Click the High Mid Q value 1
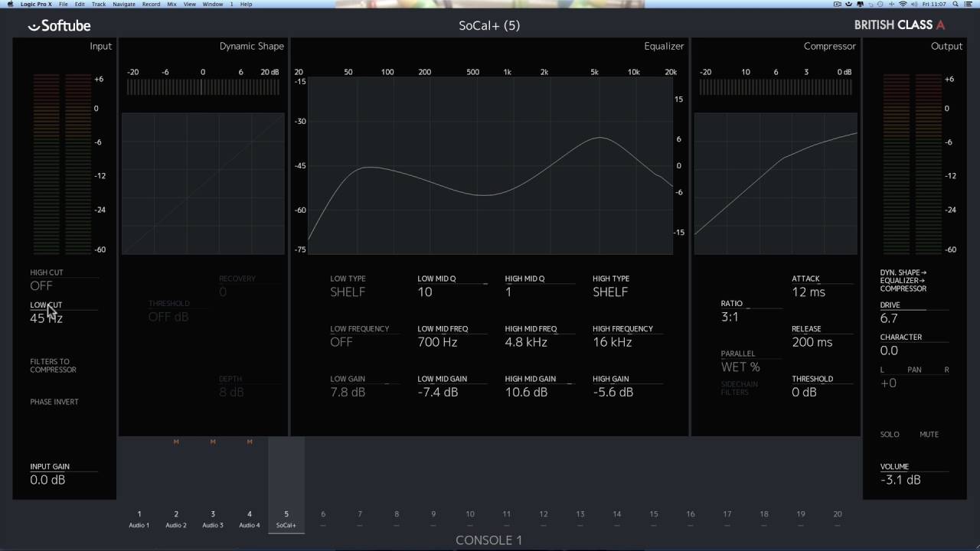The width and height of the screenshot is (980, 551). click(508, 292)
